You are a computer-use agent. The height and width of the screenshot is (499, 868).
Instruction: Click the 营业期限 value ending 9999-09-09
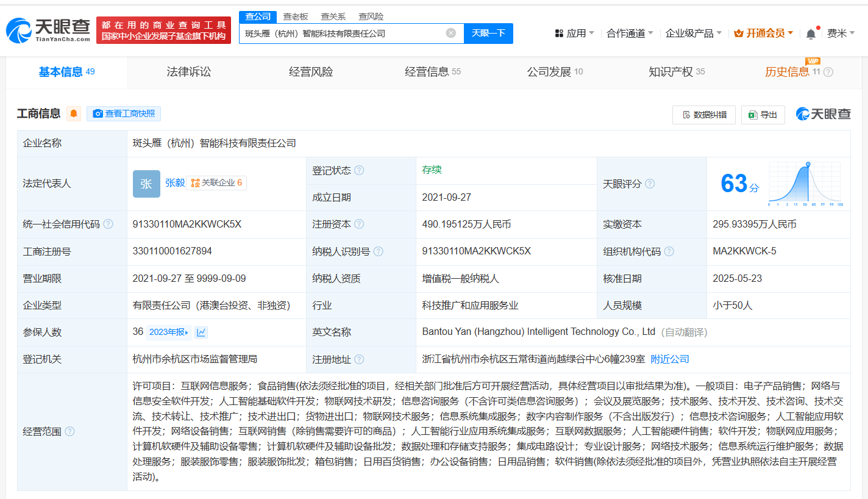click(189, 278)
